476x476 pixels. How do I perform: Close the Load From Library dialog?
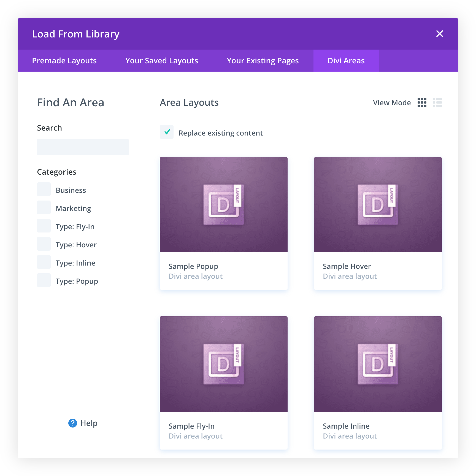440,34
